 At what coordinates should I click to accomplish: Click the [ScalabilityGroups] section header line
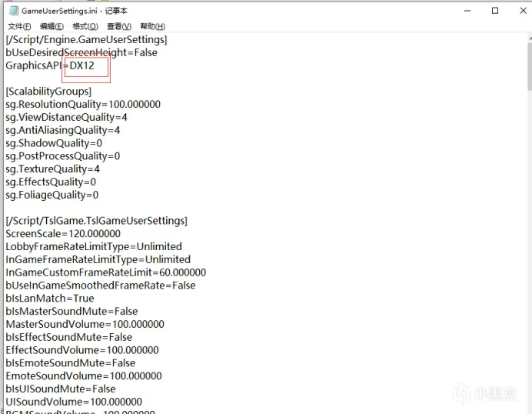48,92
